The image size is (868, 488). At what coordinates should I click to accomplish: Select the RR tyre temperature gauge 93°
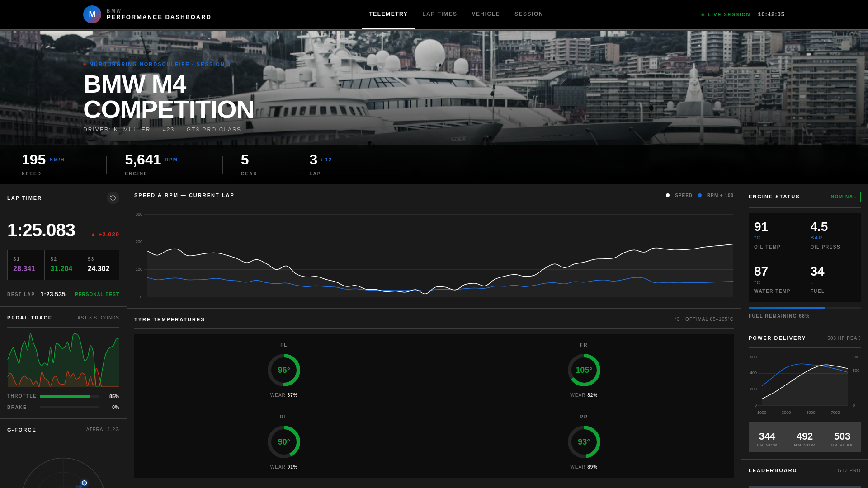pos(584,442)
